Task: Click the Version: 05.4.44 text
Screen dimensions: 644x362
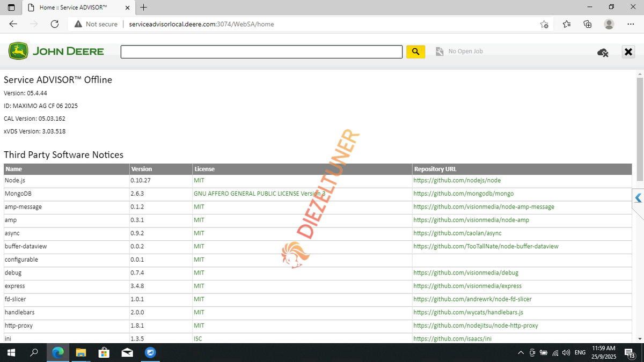Action: 25,93
